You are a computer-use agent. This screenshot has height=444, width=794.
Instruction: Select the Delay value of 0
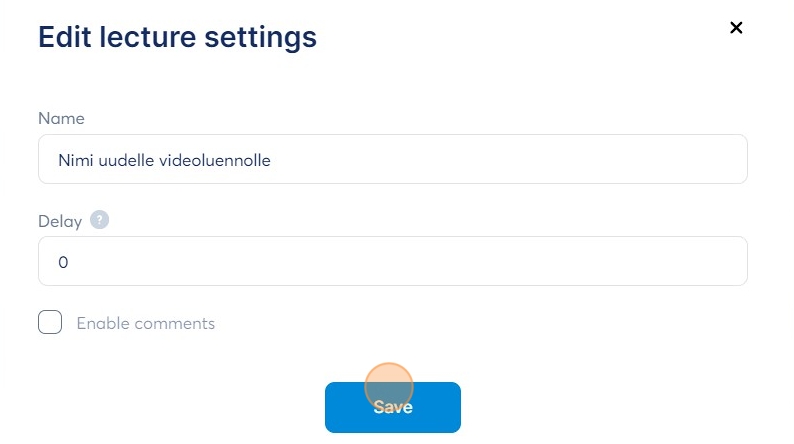point(63,262)
